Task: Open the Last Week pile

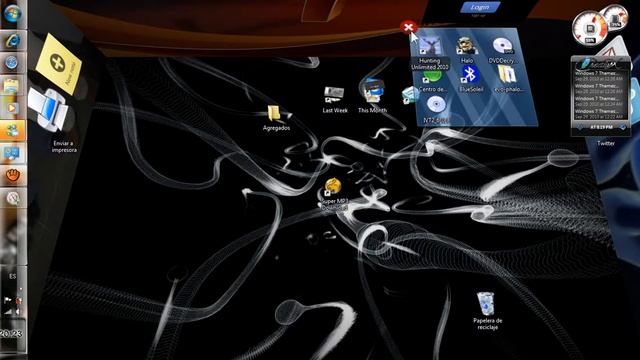Action: [334, 95]
